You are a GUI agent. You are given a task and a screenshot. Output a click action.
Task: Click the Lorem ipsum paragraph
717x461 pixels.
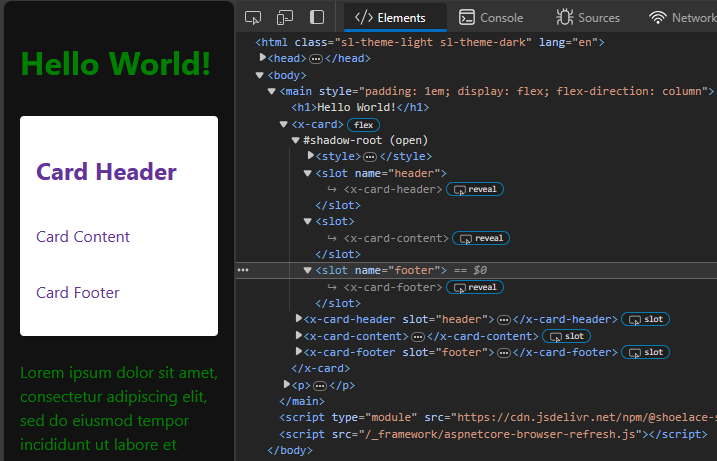tap(119, 408)
